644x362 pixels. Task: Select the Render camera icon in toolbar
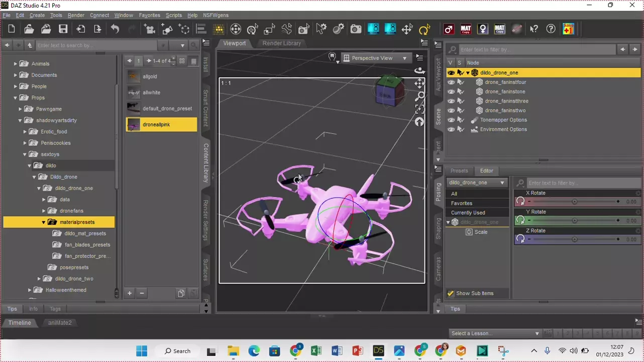[356, 29]
